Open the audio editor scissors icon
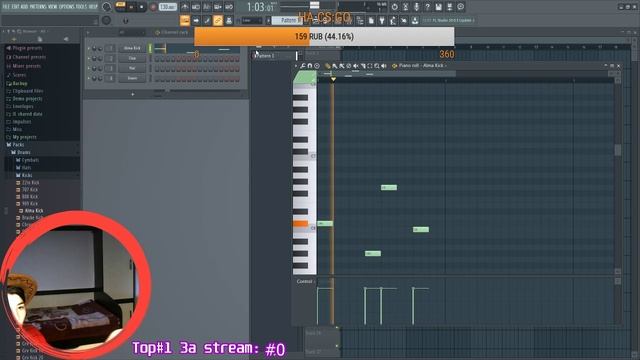The height and width of the screenshot is (360, 640). (x=405, y=7)
